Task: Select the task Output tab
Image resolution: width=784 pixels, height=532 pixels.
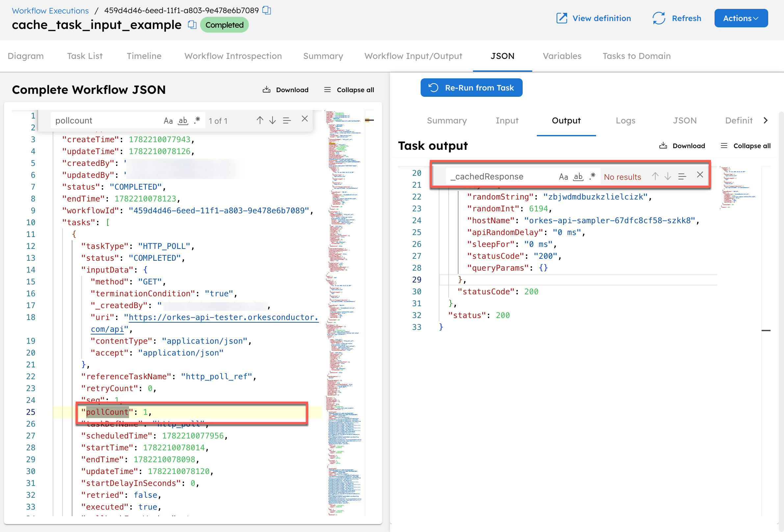Action: pyautogui.click(x=566, y=120)
